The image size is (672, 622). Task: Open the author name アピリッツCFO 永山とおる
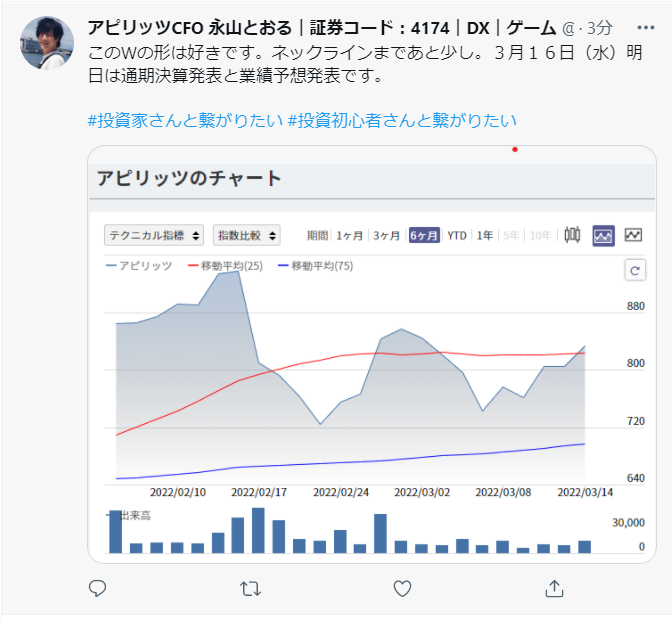[x=190, y=28]
